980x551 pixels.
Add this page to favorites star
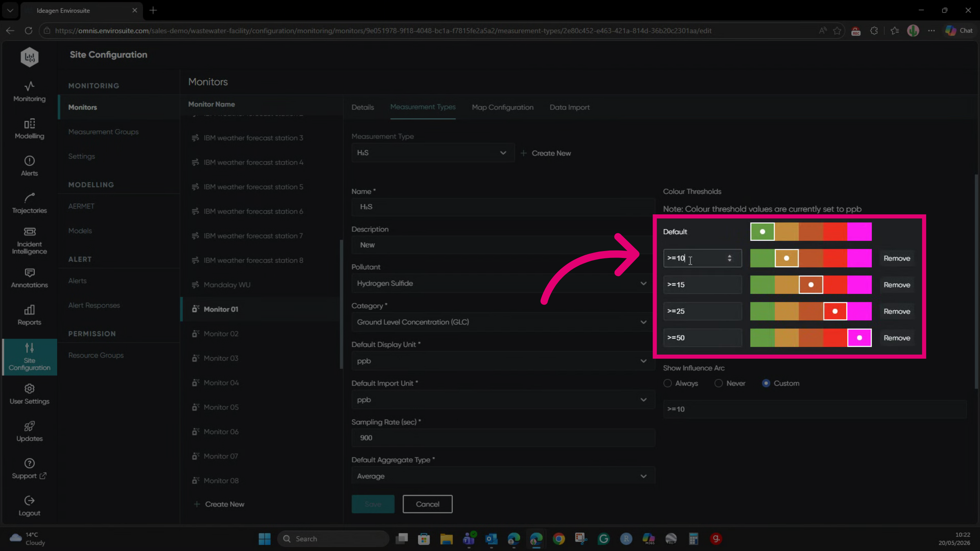[x=837, y=31]
